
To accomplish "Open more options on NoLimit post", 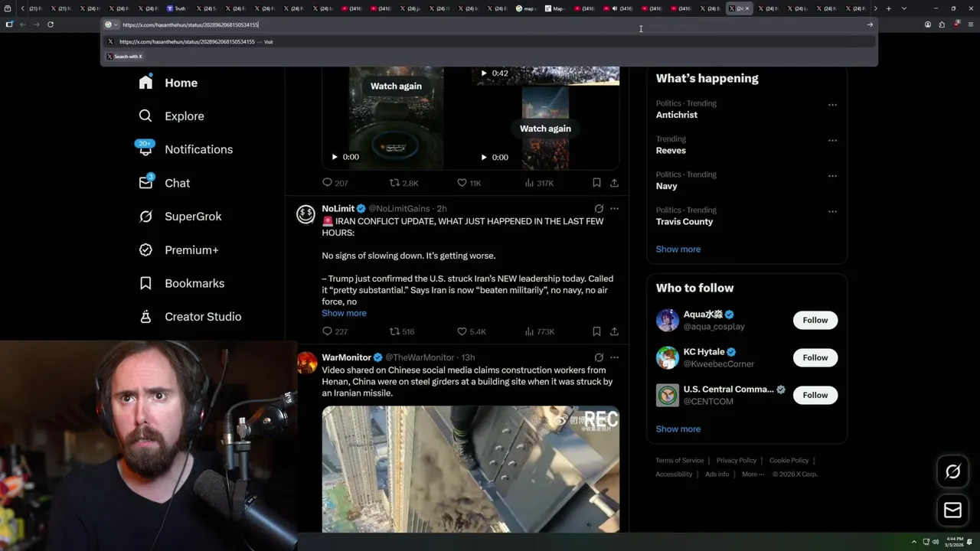I will coord(614,208).
